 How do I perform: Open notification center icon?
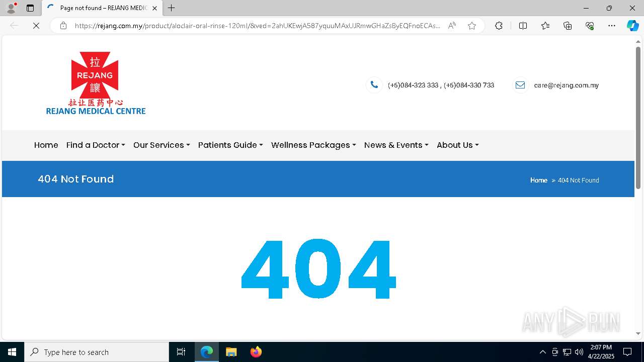[x=627, y=352]
